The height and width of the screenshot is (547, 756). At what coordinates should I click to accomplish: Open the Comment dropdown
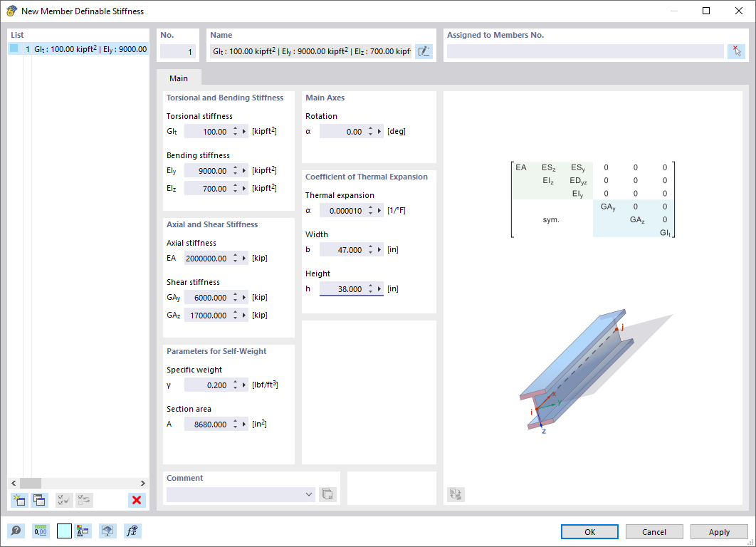click(x=309, y=494)
